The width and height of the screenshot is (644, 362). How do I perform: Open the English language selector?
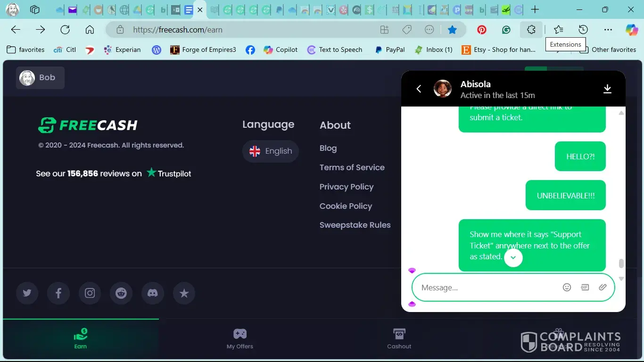271,151
